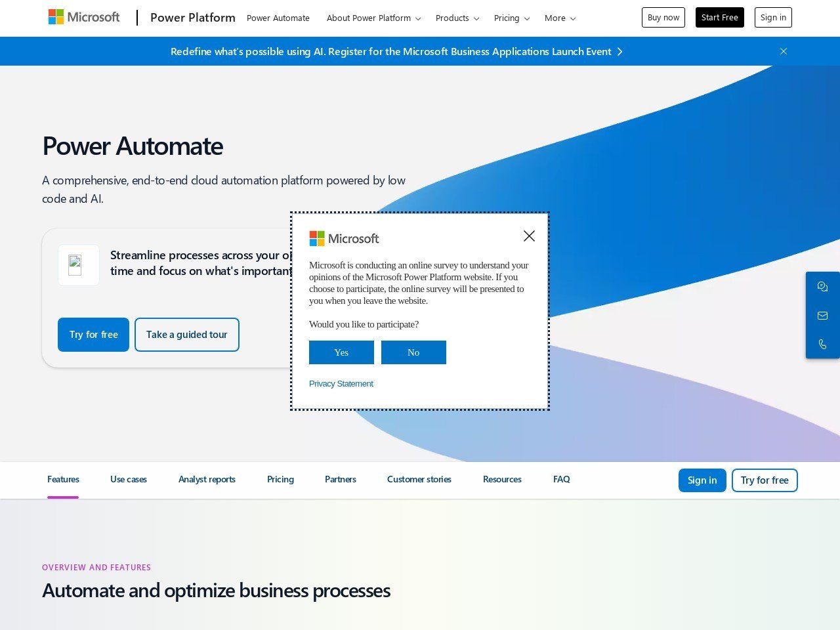Image resolution: width=840 pixels, height=630 pixels.
Task: Open the Pricing dropdown in top nav
Action: [511, 18]
